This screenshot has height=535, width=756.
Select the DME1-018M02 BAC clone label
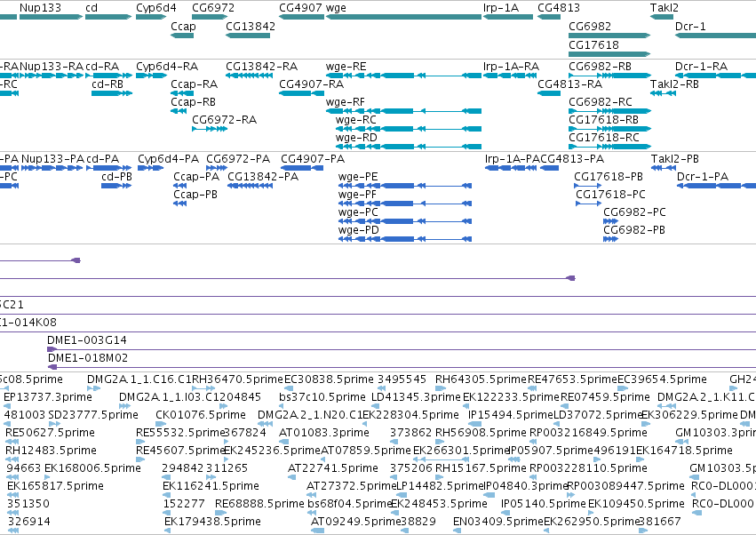(x=88, y=358)
